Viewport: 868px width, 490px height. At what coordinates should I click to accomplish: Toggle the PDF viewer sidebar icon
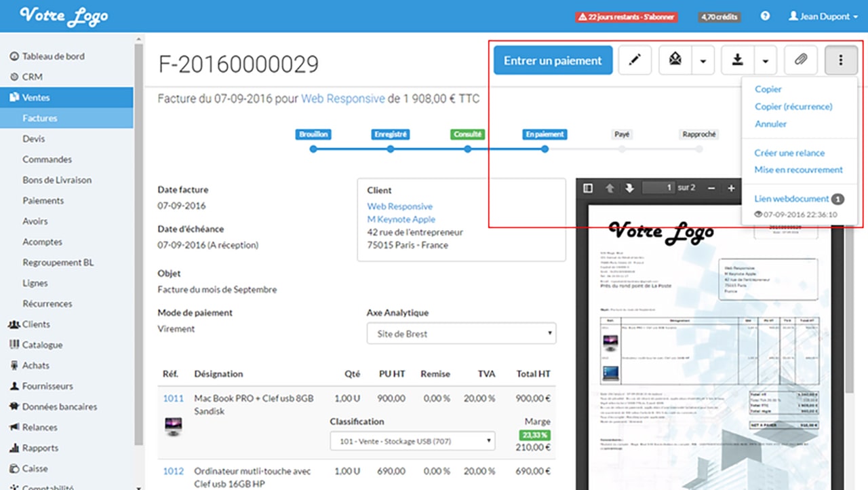pos(588,188)
